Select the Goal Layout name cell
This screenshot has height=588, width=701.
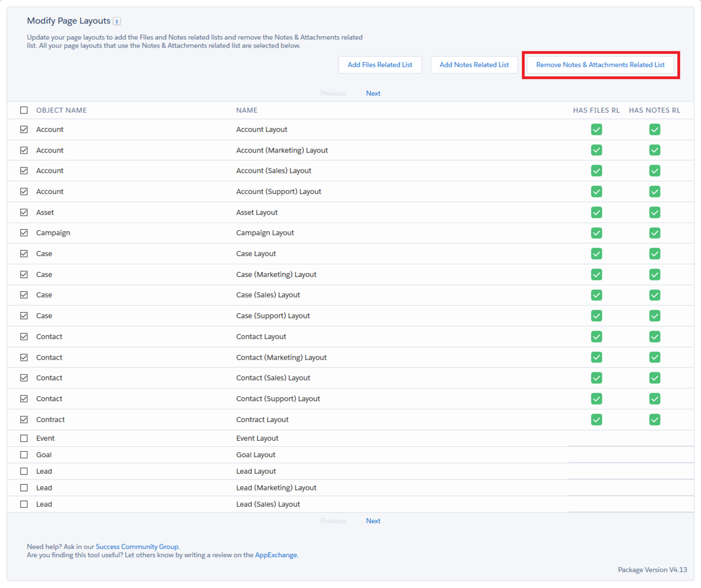(x=256, y=455)
